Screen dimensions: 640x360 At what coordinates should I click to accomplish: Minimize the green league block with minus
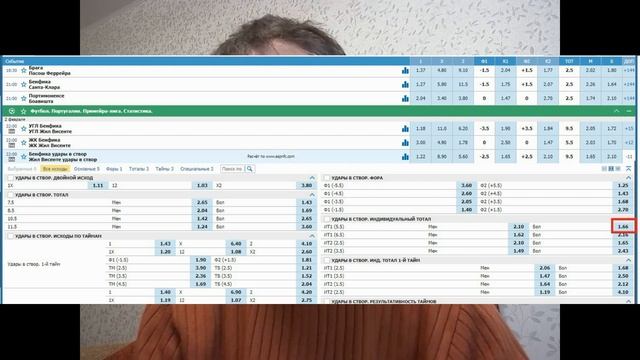pos(629,111)
